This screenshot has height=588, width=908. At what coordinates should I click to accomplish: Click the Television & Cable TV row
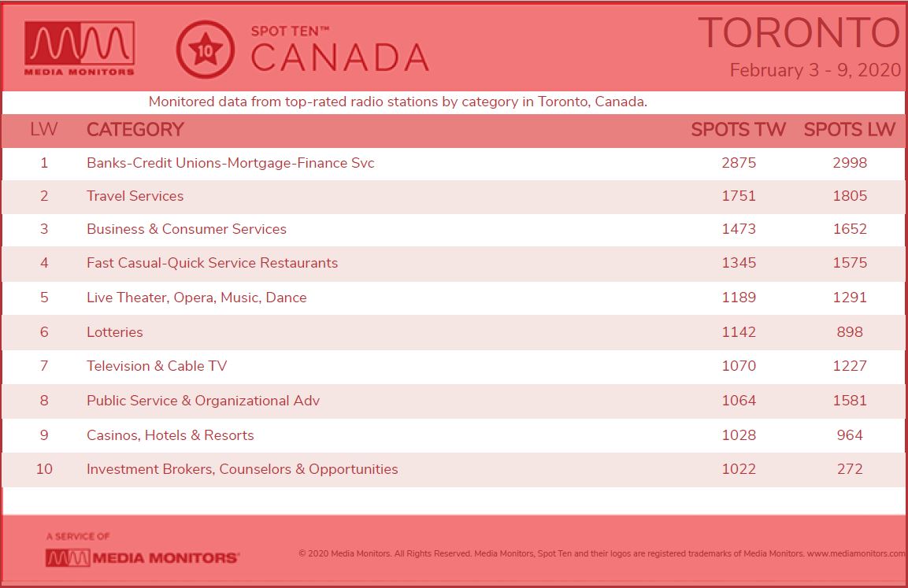click(454, 366)
